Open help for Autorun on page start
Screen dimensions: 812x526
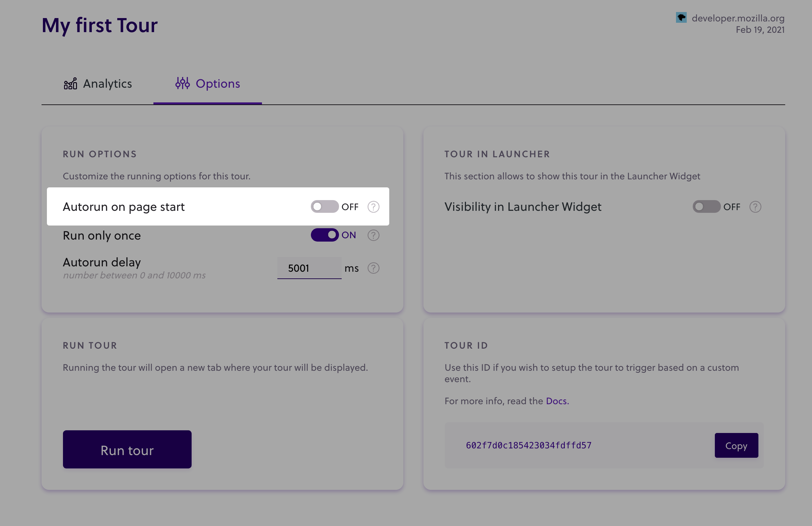(373, 206)
